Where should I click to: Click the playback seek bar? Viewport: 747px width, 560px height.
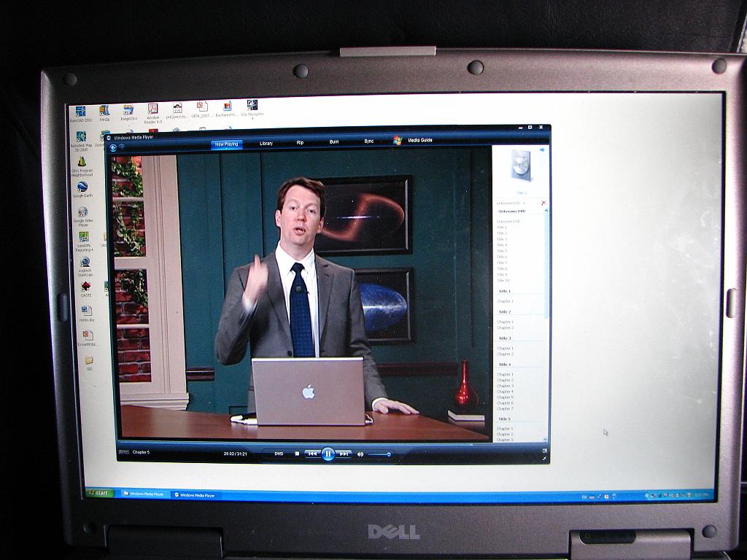coord(305,444)
